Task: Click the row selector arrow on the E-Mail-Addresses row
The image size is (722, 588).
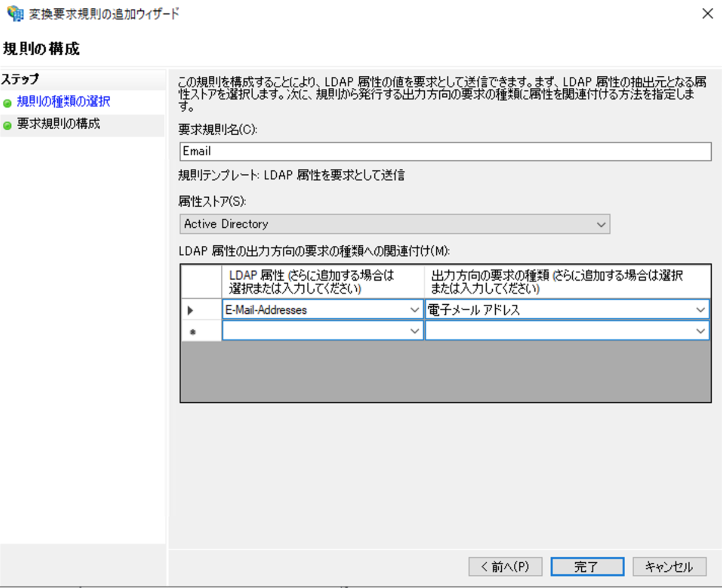Action: tap(191, 309)
